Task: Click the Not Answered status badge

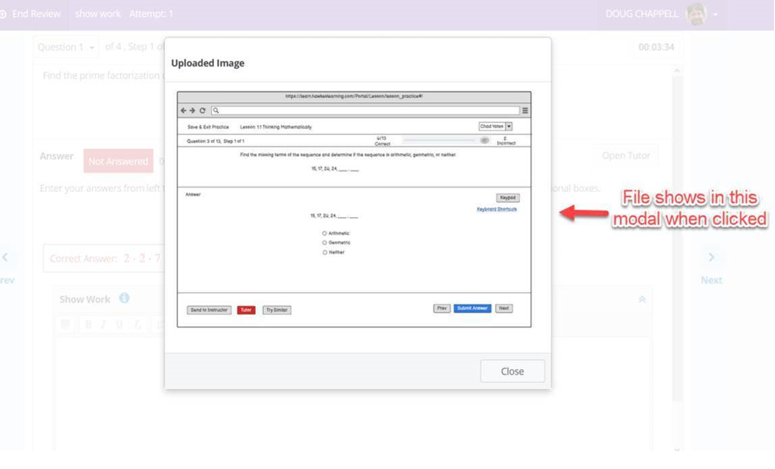Action: pos(118,161)
